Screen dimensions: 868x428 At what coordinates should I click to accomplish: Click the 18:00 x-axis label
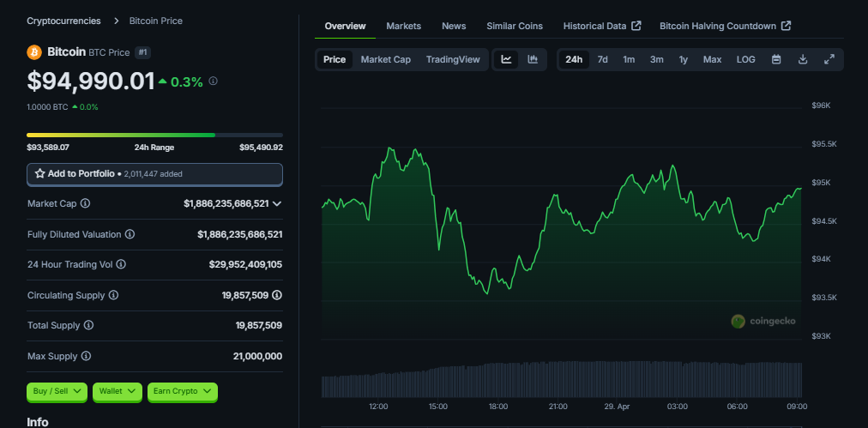(x=497, y=407)
